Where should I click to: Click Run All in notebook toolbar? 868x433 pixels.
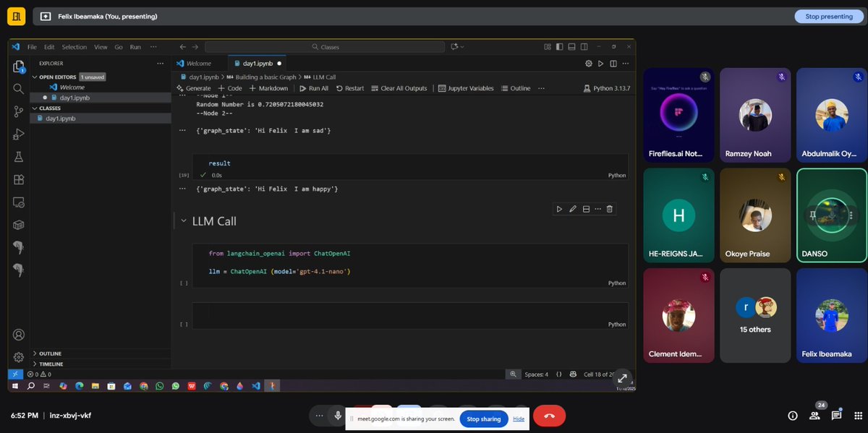point(313,88)
